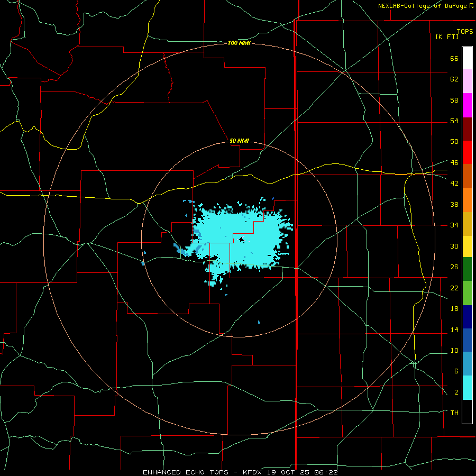476x476 pixels.
Task: Click the legend value '66'
Action: pyautogui.click(x=454, y=58)
